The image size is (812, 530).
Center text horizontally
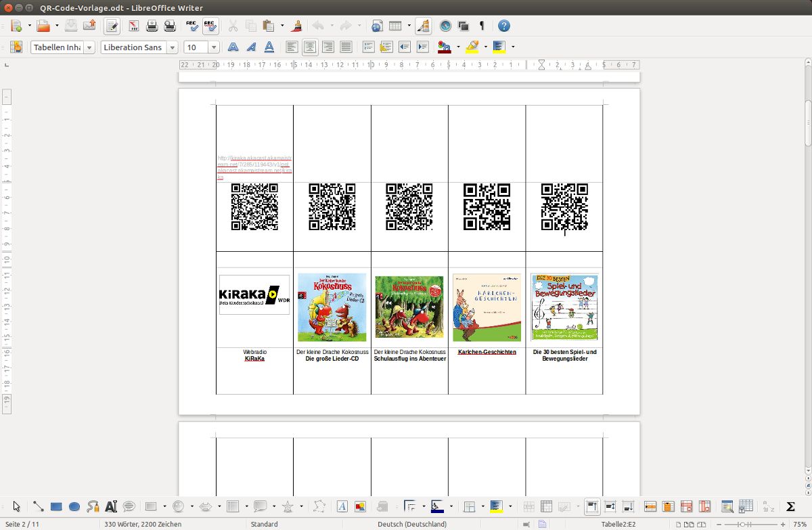(x=310, y=47)
